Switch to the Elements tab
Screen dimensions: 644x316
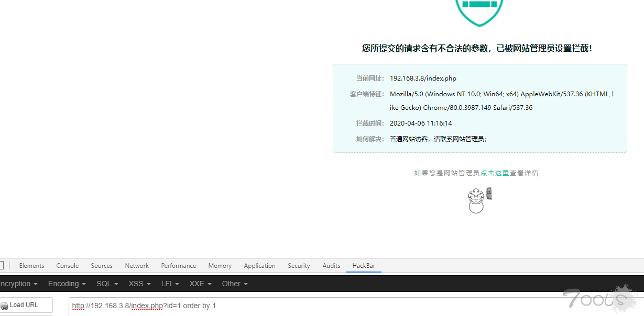[31, 266]
